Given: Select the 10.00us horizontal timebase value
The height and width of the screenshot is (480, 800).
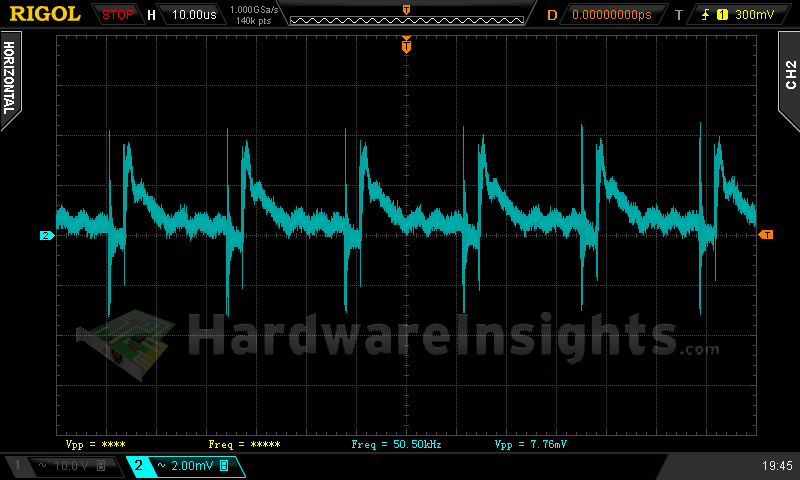Looking at the screenshot, I should tap(193, 15).
